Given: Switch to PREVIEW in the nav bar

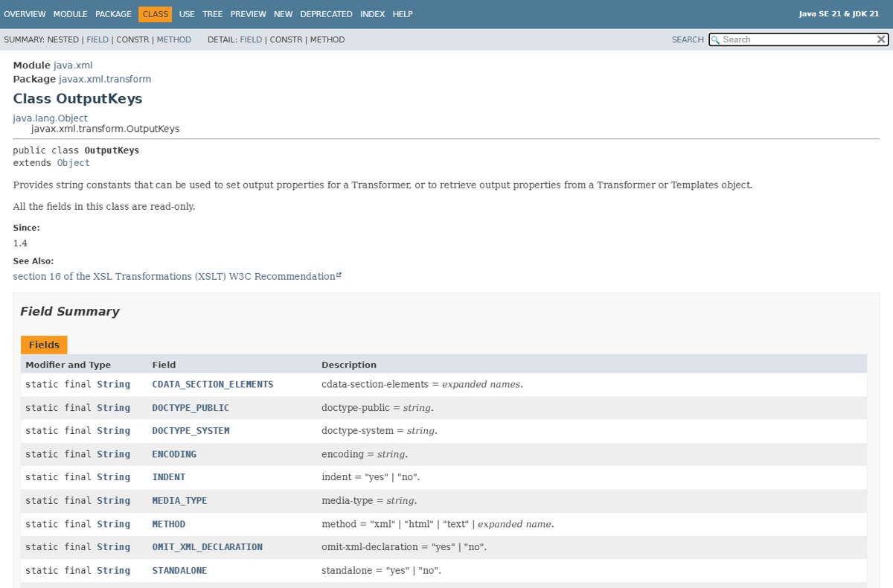Looking at the screenshot, I should point(248,14).
